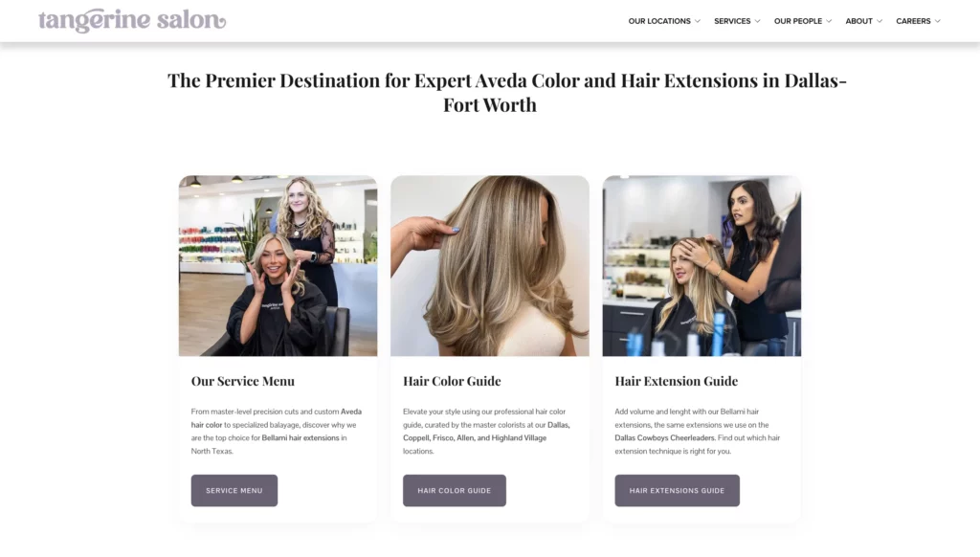
Task: Expand the Our People chevron
Action: (829, 21)
